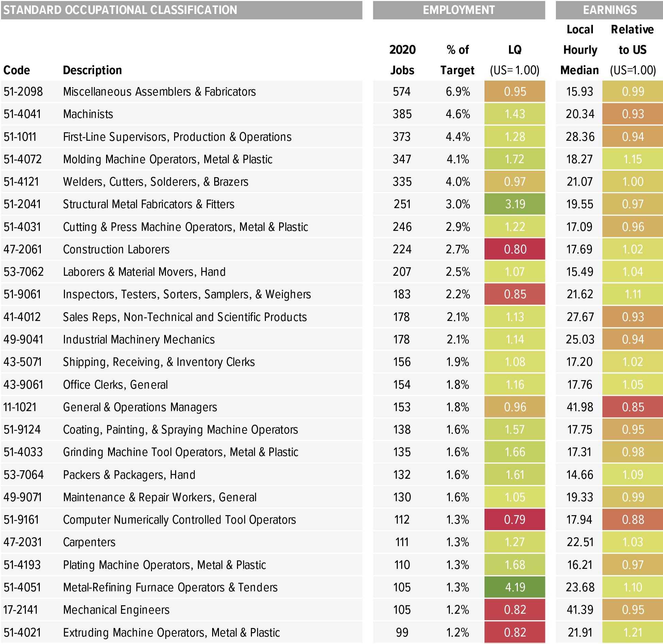Click red 0.80 LQ cell for Construction Laborers

pos(514,249)
